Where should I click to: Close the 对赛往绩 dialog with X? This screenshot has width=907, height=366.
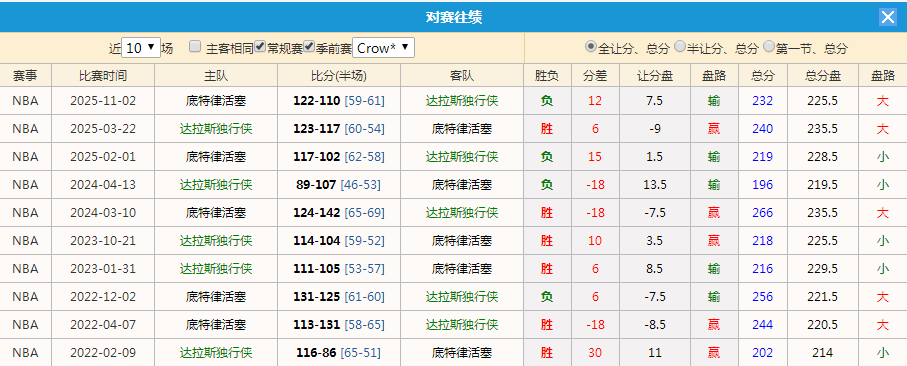[x=887, y=17]
